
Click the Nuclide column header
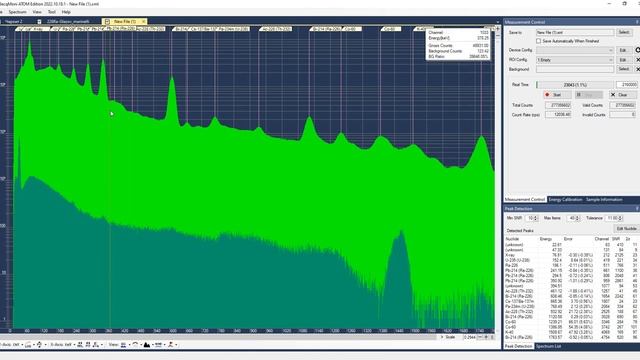[x=512, y=239]
